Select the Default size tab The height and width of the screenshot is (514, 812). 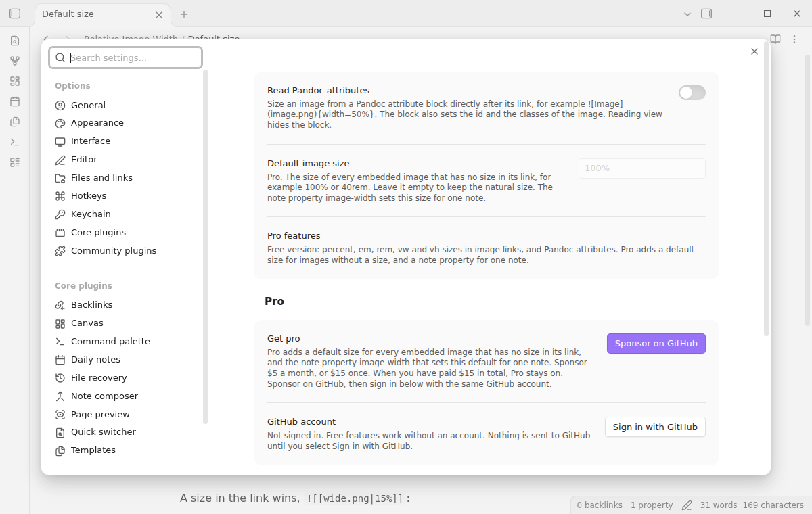101,14
